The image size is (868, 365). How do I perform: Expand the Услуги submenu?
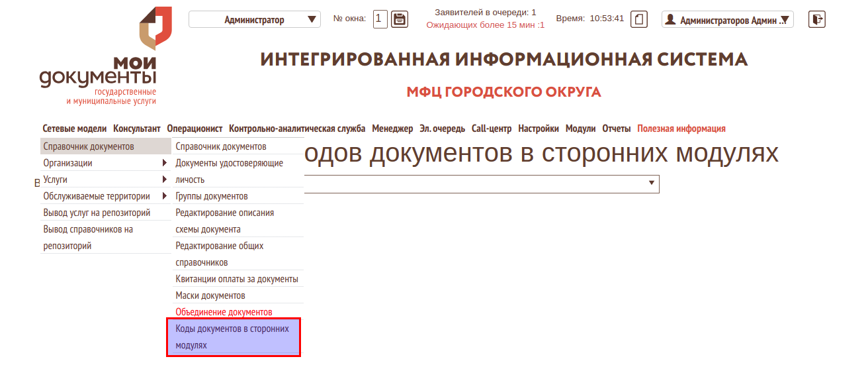106,180
